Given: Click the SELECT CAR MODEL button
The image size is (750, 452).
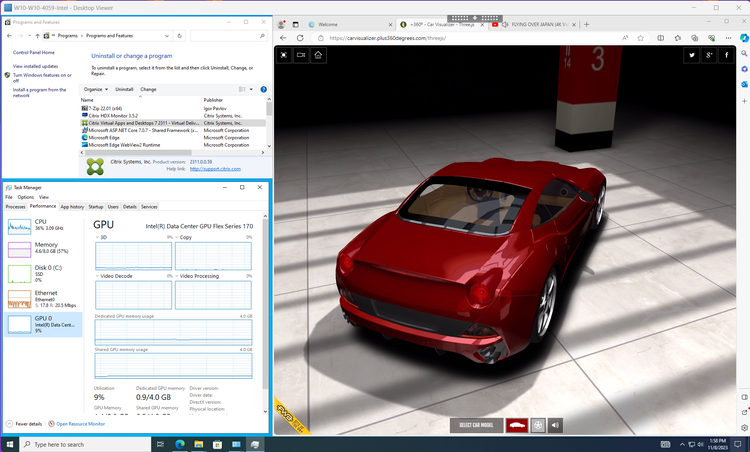Looking at the screenshot, I should pyautogui.click(x=476, y=425).
